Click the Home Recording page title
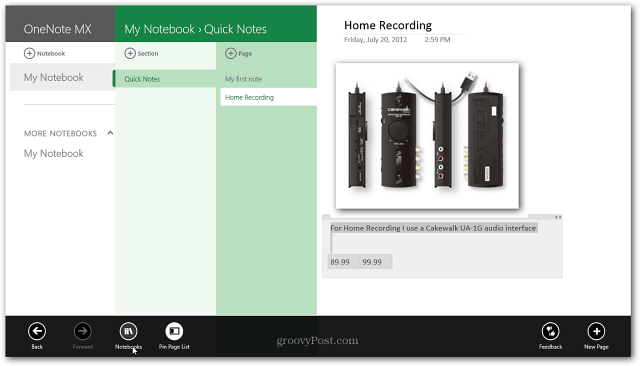Screen dimensions: 640x366 [x=388, y=25]
